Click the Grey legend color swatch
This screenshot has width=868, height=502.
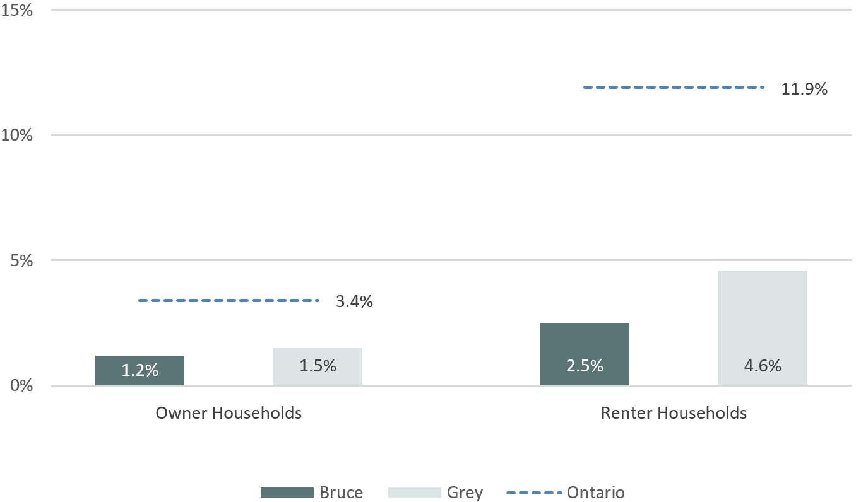pyautogui.click(x=414, y=493)
